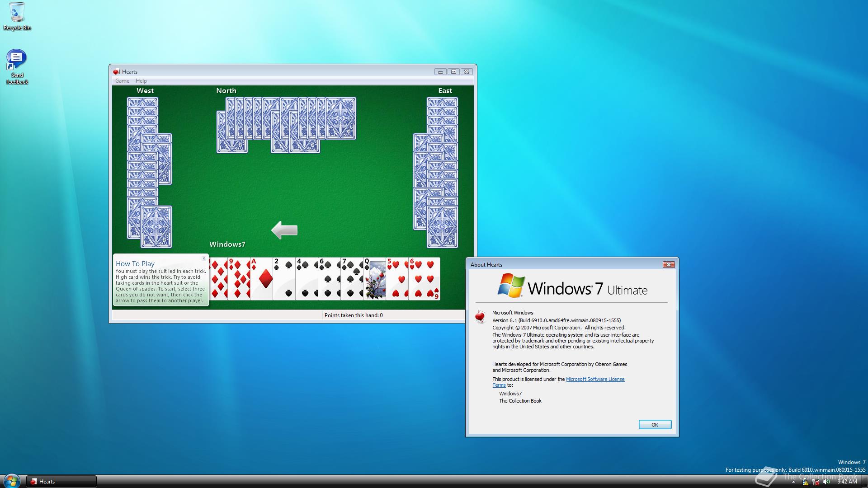
Task: Click the Show desktop button
Action: click(x=864, y=482)
